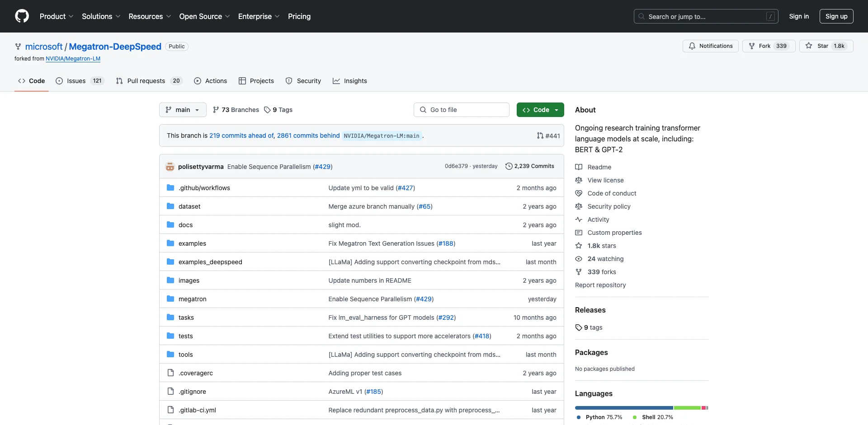This screenshot has width=868, height=425.
Task: Click the Search or jump to field
Action: [706, 16]
